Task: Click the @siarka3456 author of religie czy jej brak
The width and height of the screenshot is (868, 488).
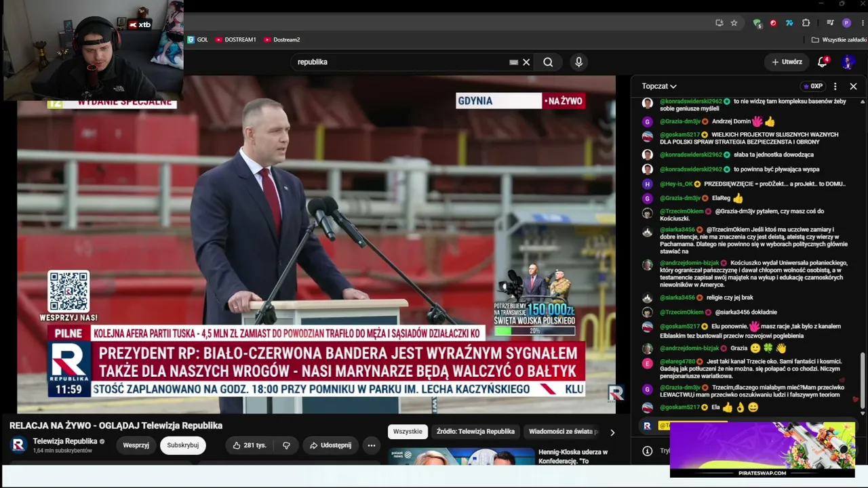Action: tap(677, 298)
